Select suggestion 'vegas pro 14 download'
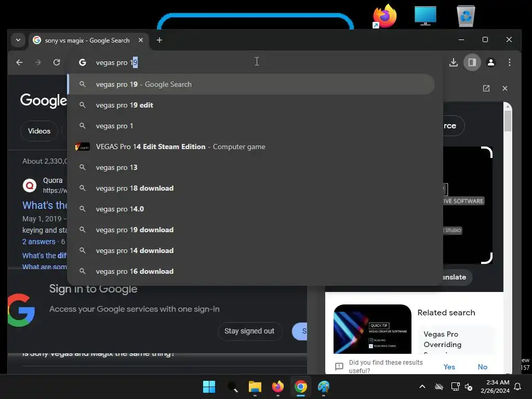Screen dimensions: 532x399 tap(251, 250)
